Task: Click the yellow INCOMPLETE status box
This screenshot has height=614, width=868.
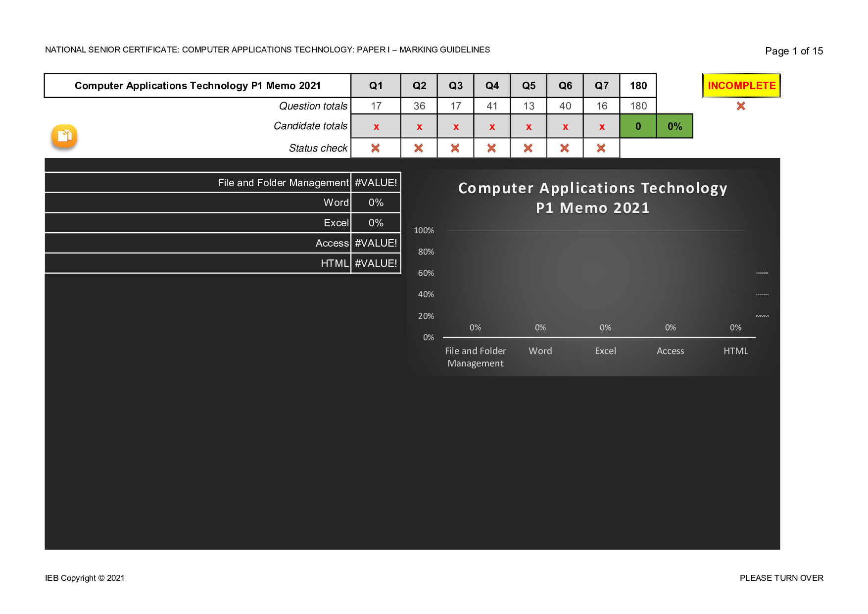Action: pyautogui.click(x=741, y=86)
